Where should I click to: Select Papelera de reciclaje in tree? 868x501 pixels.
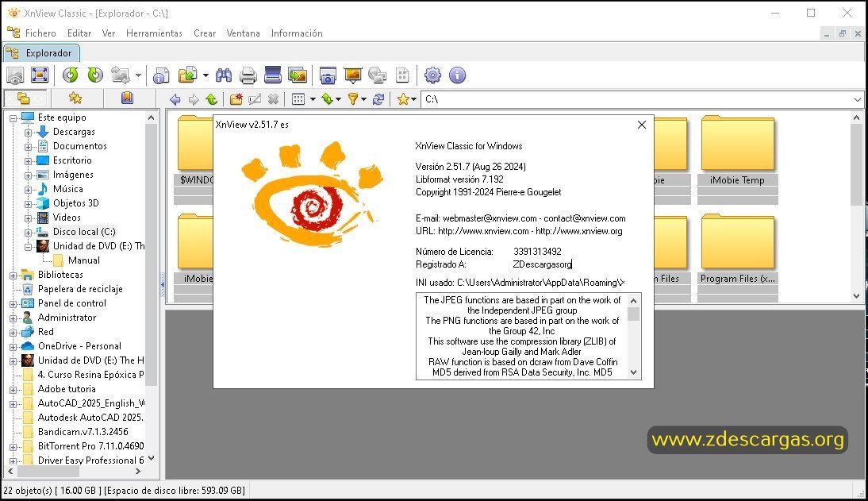tap(79, 289)
